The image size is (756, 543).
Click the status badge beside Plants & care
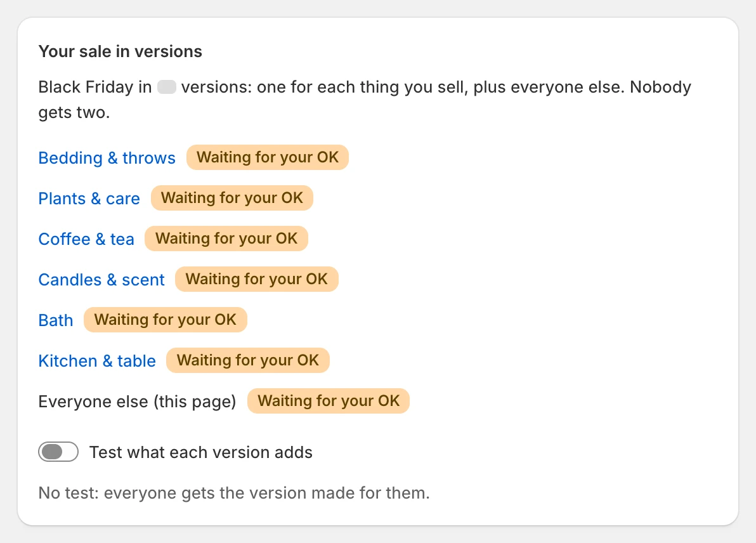click(232, 198)
